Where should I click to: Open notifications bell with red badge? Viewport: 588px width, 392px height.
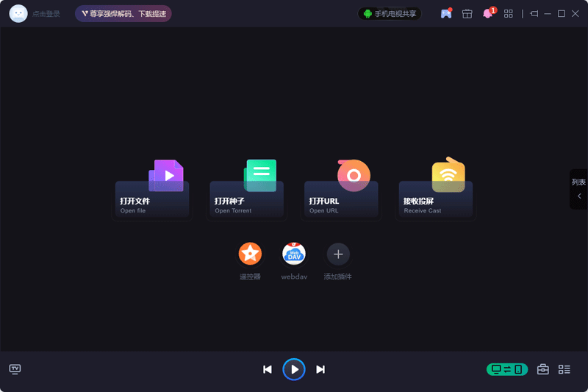(x=487, y=13)
